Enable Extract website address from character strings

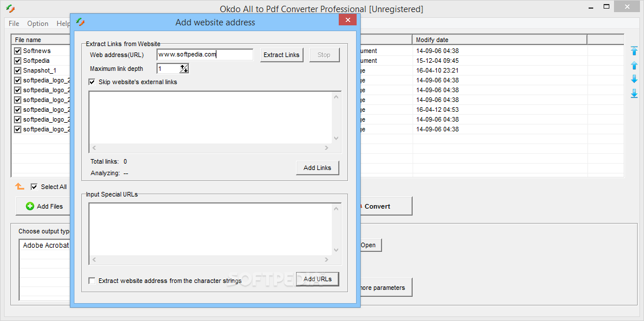tap(92, 281)
